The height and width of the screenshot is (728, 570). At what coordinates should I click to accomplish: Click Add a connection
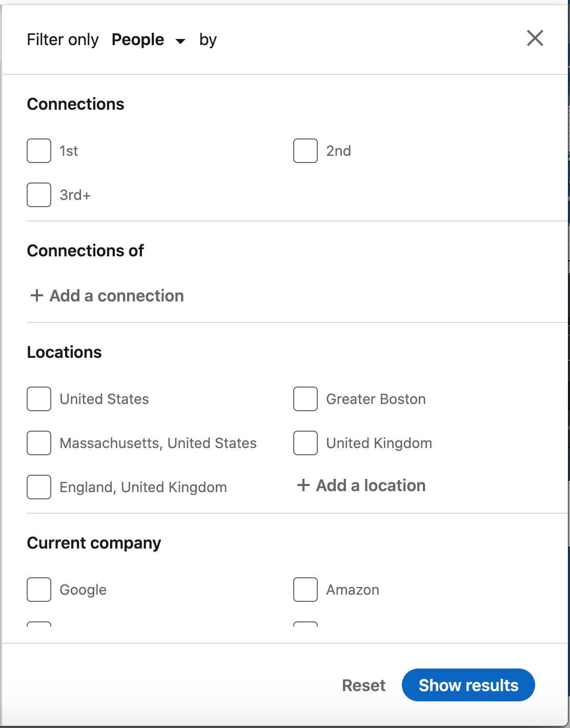point(116,296)
